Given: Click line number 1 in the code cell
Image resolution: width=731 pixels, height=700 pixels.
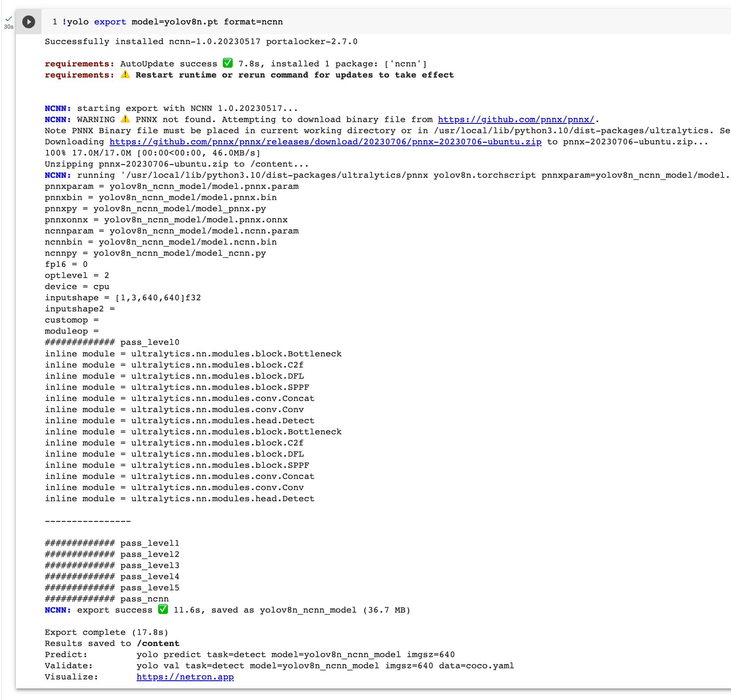Looking at the screenshot, I should point(55,22).
